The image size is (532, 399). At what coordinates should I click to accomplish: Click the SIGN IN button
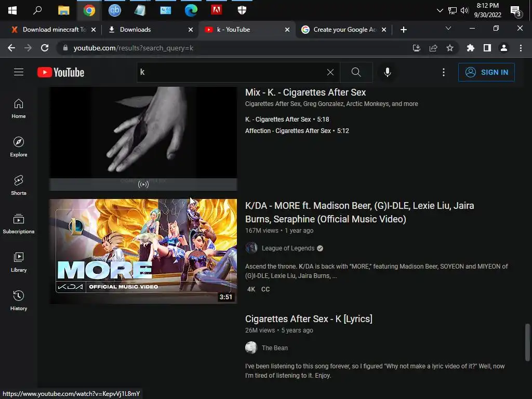486,72
